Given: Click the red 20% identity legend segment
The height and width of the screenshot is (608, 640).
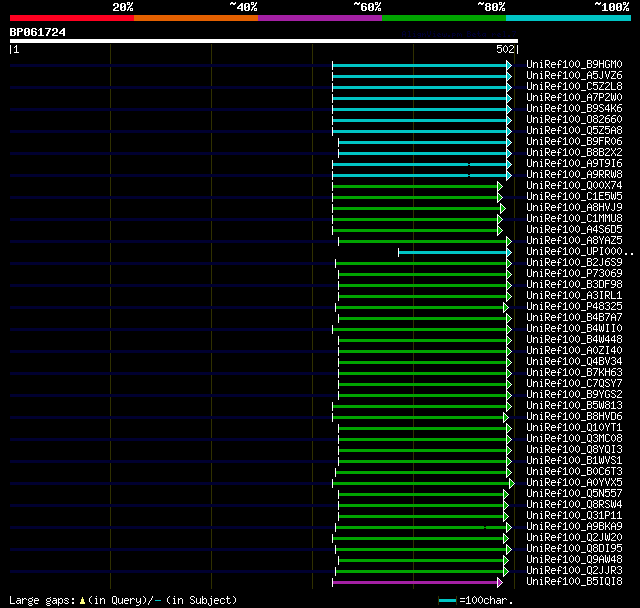Looking at the screenshot, I should pyautogui.click(x=72, y=18).
